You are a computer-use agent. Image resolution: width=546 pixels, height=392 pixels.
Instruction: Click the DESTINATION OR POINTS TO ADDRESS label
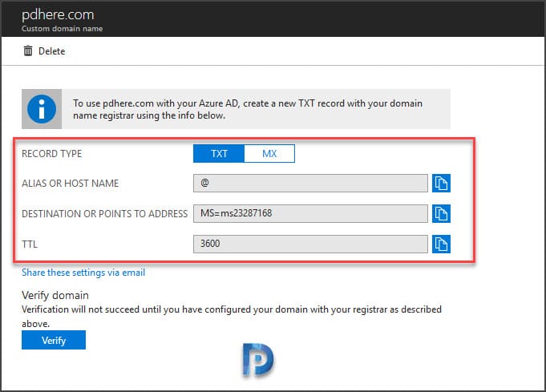(104, 213)
